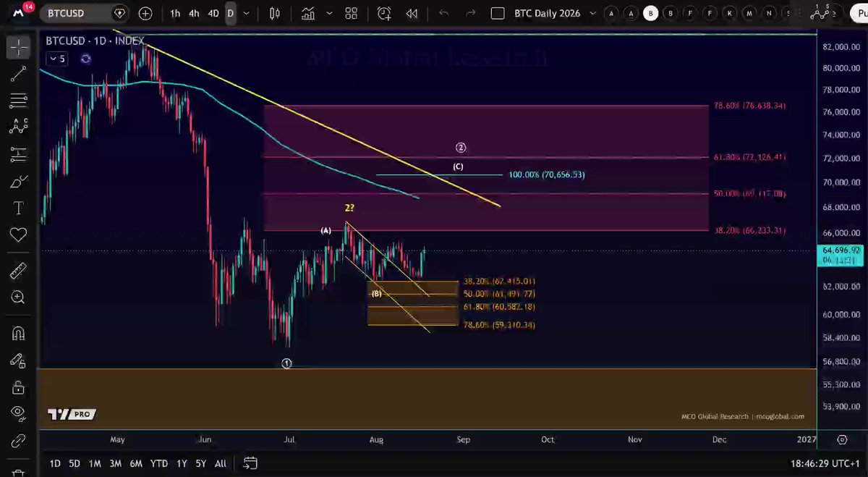The width and height of the screenshot is (868, 477).
Task: Open the projection and measurement tools
Action: [x=18, y=153]
